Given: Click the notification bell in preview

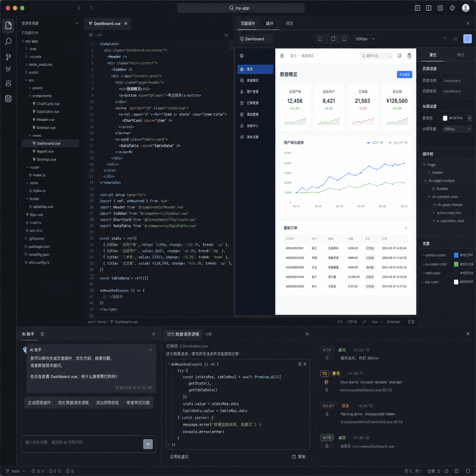Looking at the screenshot, I should click(399, 56).
